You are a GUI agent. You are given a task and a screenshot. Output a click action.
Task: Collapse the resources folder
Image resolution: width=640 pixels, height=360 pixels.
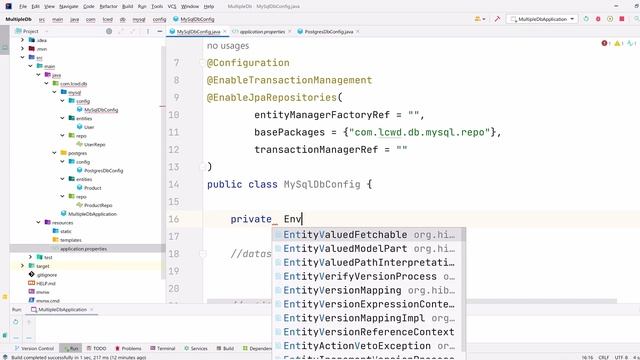click(38, 222)
